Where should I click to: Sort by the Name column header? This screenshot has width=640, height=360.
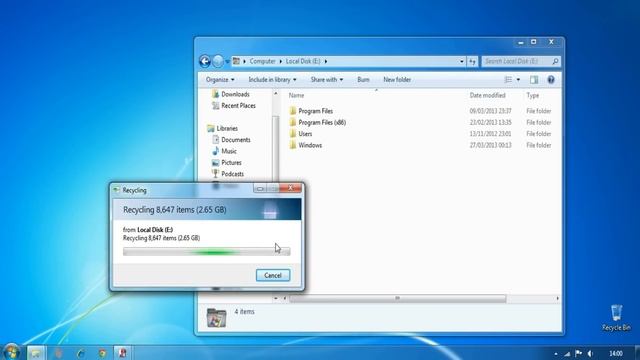pos(296,95)
